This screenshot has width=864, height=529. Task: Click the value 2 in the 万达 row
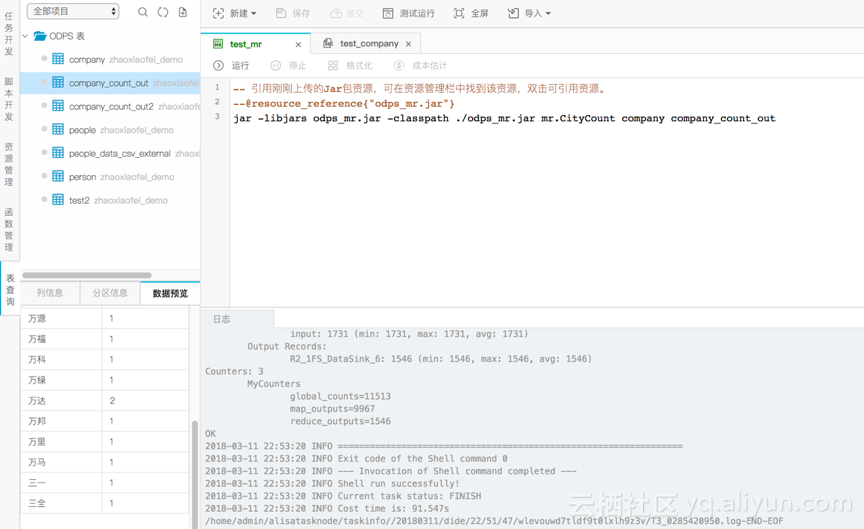click(112, 401)
